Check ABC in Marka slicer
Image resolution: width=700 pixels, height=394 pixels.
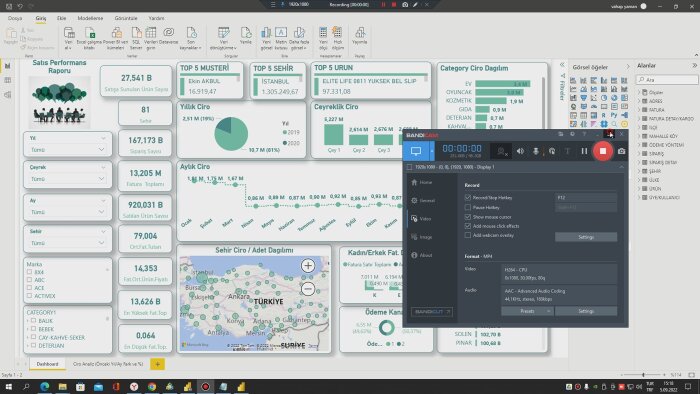click(29, 280)
